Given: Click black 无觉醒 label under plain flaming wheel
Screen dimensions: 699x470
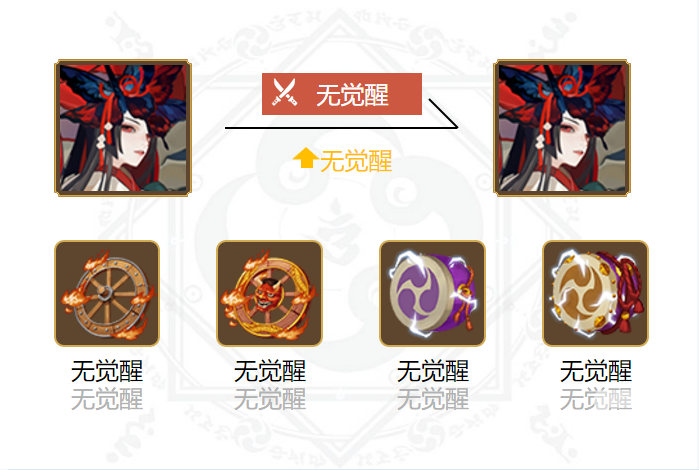Looking at the screenshot, I should tap(107, 371).
